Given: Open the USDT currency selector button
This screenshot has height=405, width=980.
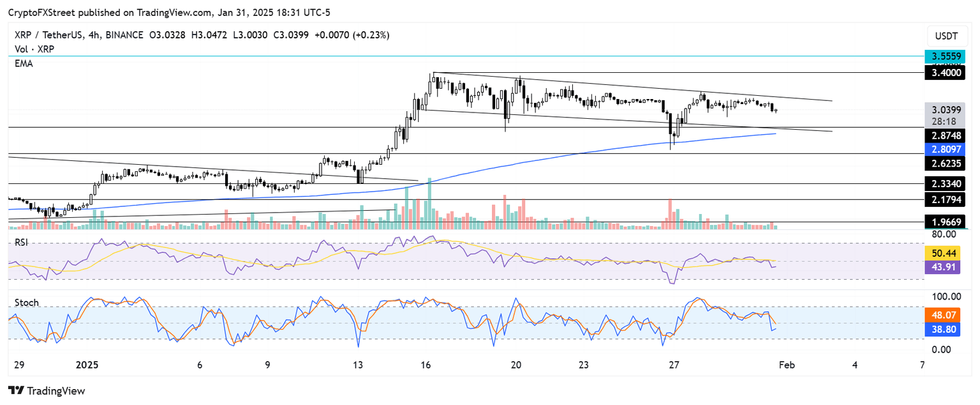Looking at the screenshot, I should (x=946, y=36).
